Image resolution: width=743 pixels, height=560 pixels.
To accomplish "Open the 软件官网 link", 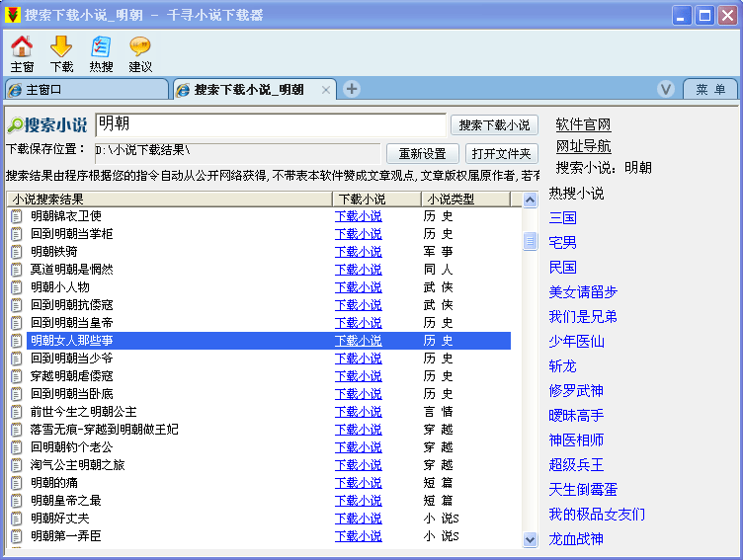I will [583, 125].
